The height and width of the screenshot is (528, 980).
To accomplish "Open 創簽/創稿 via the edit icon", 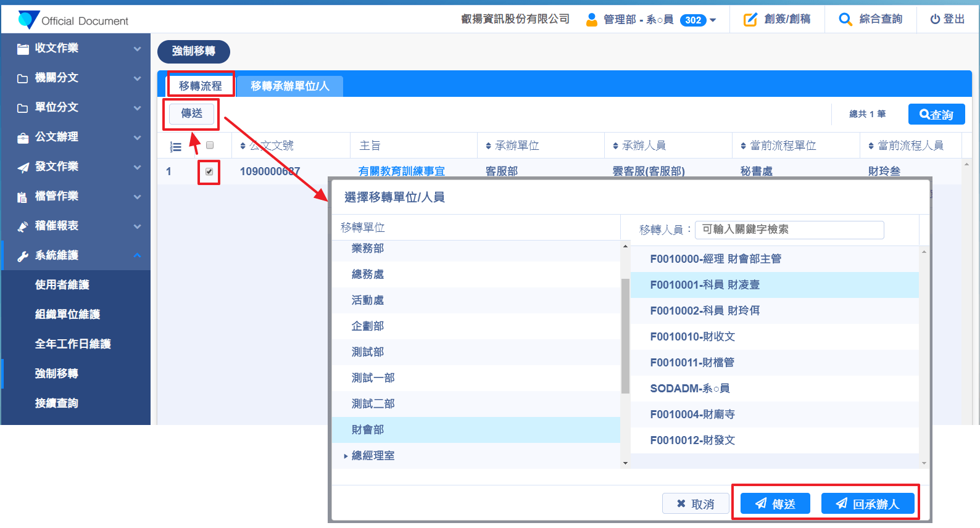I will point(750,20).
